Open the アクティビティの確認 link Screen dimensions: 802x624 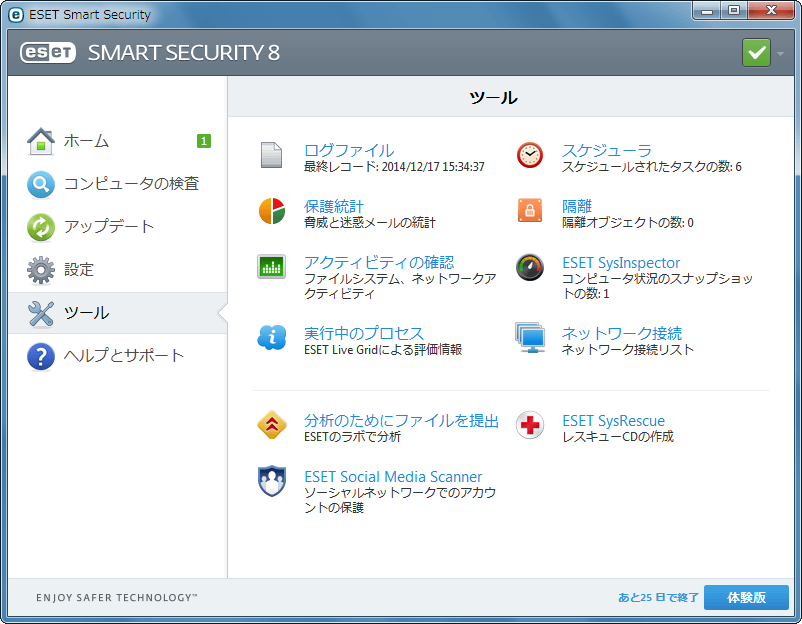(379, 262)
